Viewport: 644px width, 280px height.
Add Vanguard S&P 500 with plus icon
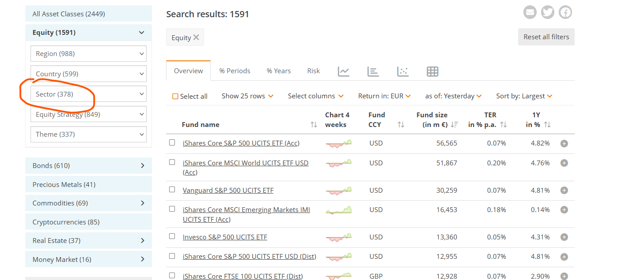pos(564,190)
